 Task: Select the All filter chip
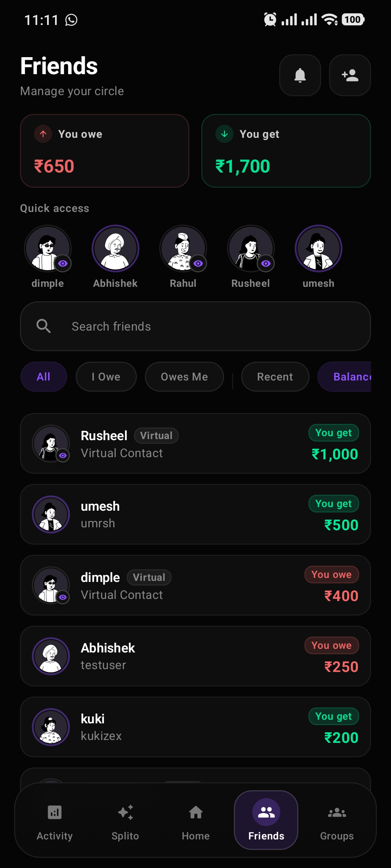click(x=44, y=376)
